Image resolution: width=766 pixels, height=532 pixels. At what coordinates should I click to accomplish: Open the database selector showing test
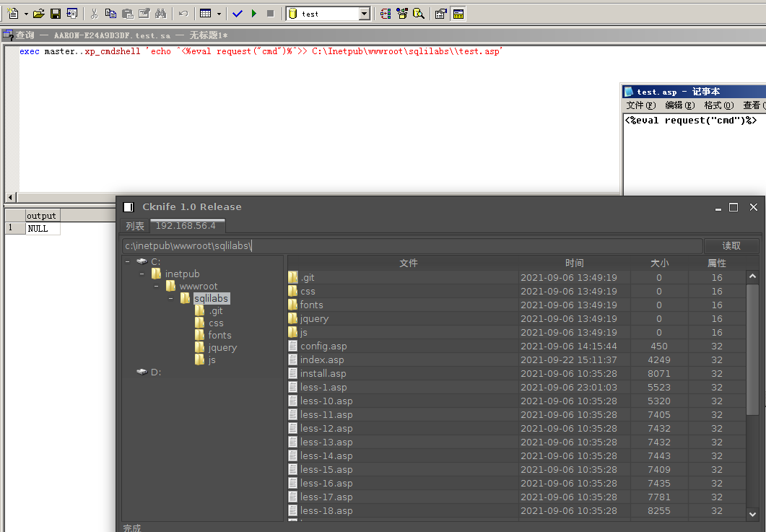click(328, 14)
